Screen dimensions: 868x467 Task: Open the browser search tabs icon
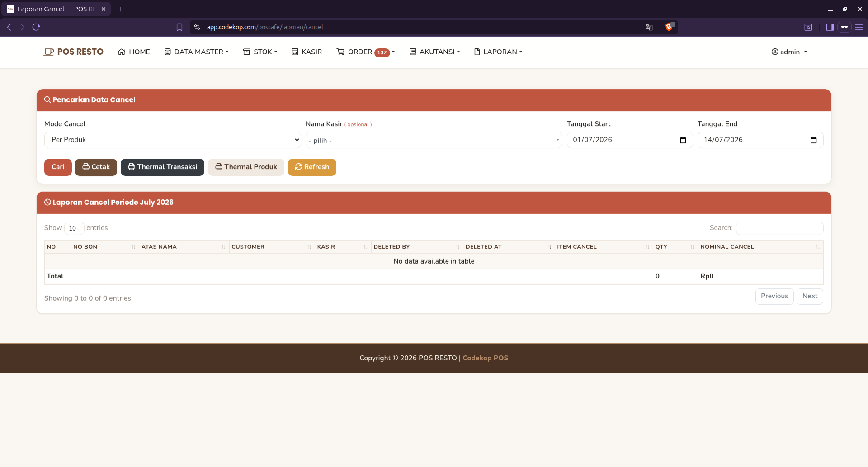[808, 27]
